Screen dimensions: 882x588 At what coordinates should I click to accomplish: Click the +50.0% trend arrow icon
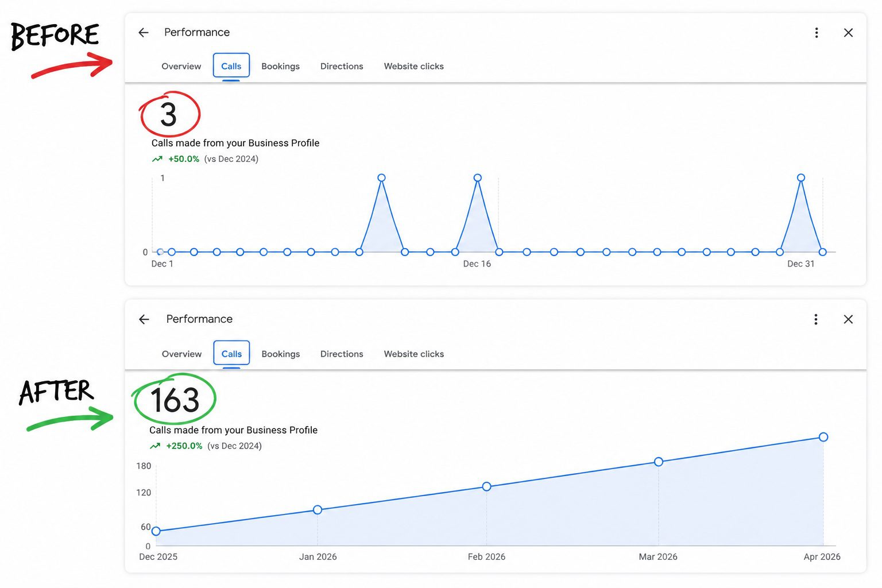click(157, 159)
